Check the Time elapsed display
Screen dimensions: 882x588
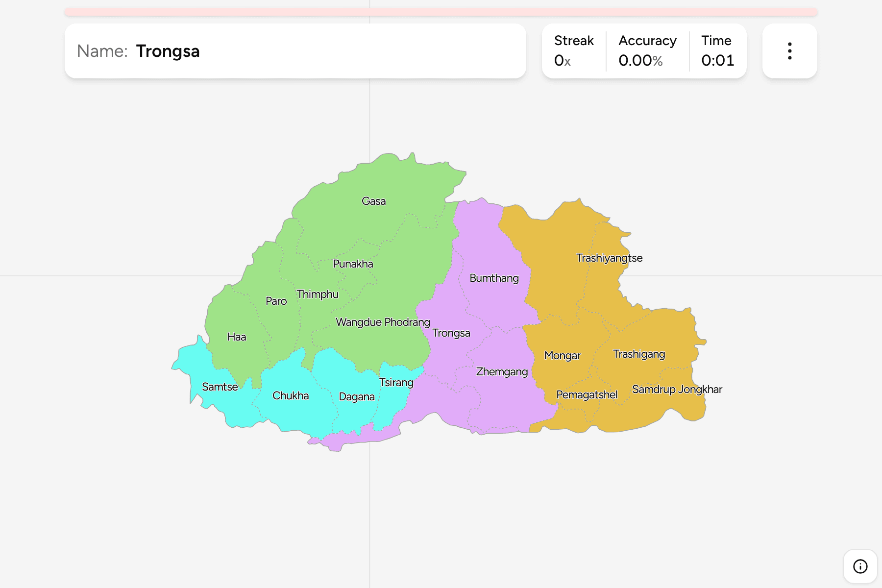pos(717,51)
